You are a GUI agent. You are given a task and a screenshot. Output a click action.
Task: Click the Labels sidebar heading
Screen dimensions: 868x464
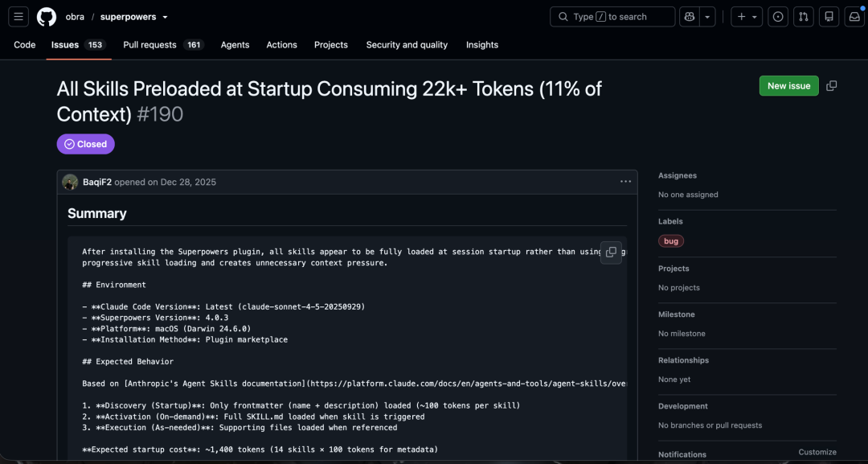(670, 221)
